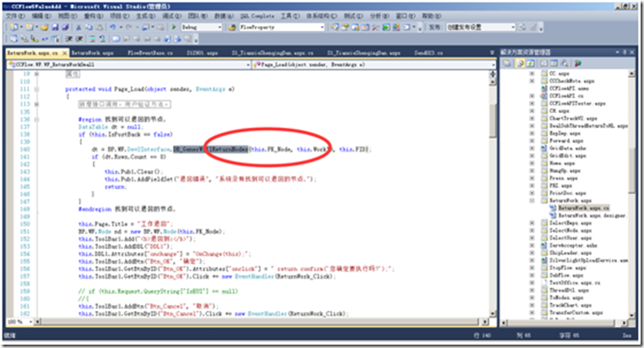
Task: Select CCFlowAPI.cs in Solution Explorer
Action: (x=566, y=95)
